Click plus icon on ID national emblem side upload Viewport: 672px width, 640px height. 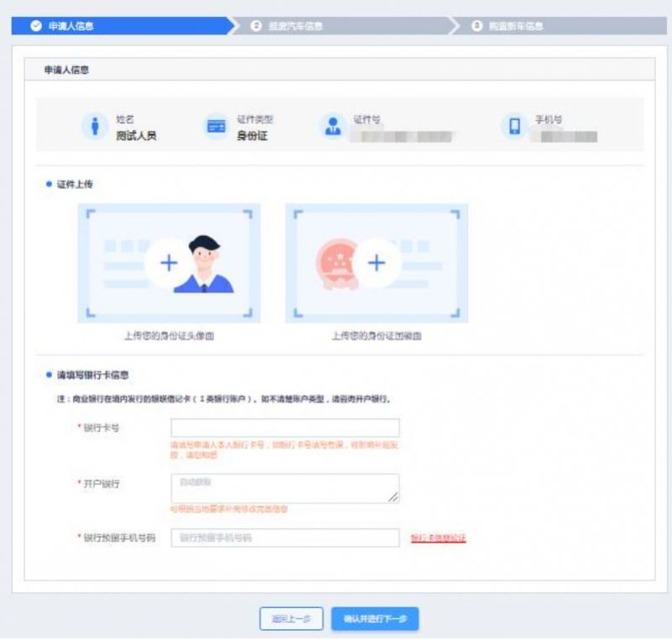click(x=375, y=263)
